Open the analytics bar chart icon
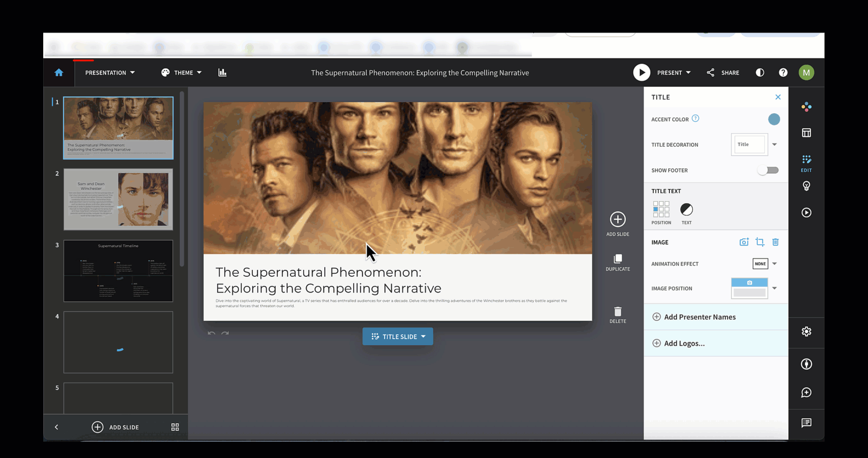Image resolution: width=868 pixels, height=458 pixels. tap(223, 73)
